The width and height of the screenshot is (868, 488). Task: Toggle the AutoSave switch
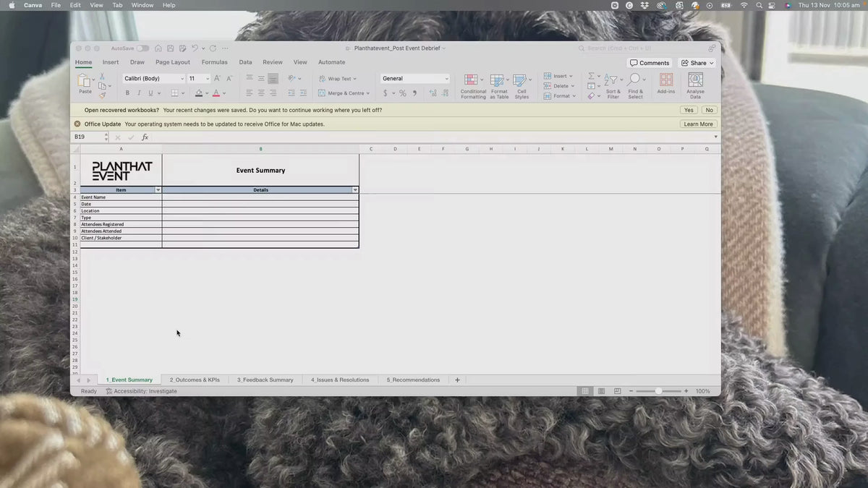(x=142, y=48)
